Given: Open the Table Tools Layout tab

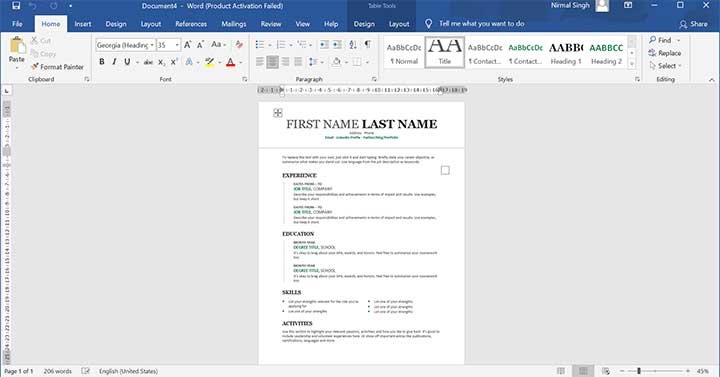Looking at the screenshot, I should pos(399,24).
